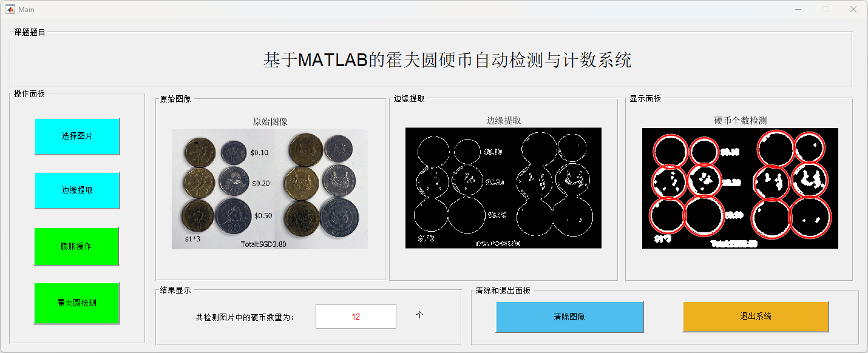Click the system title heading text
This screenshot has height=353, width=868.
pos(447,60)
